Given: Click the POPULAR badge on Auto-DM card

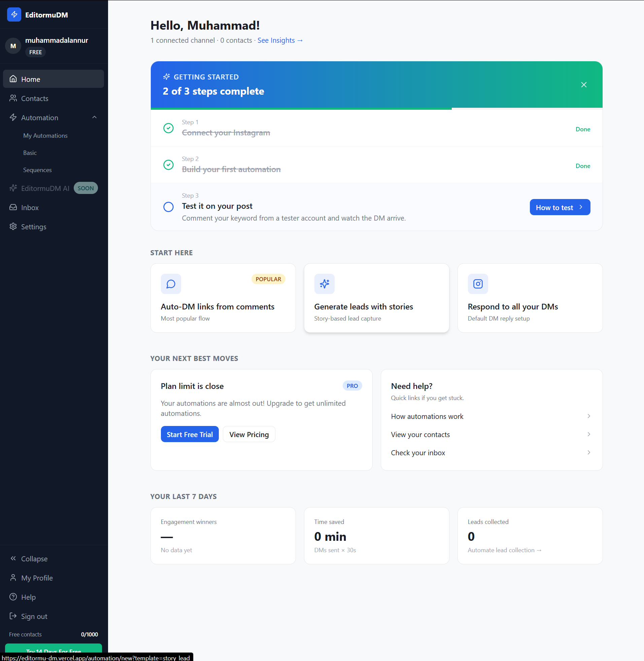Looking at the screenshot, I should click(x=268, y=279).
